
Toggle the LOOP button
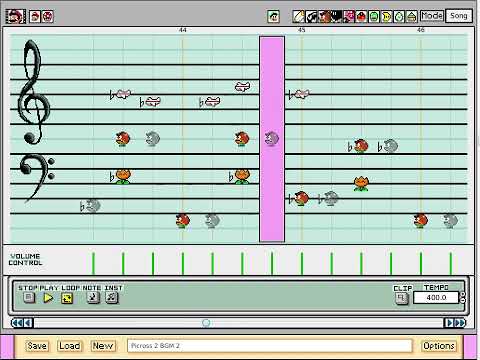67,298
